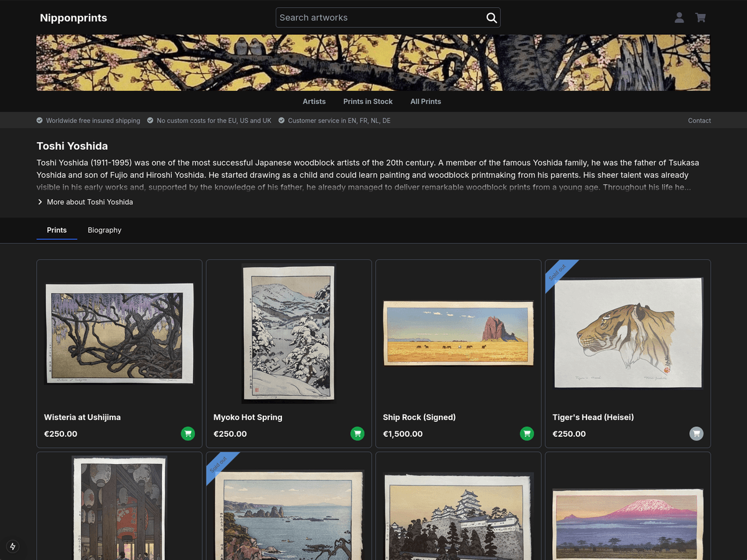Click the cherry blossom banner image

pos(374,63)
